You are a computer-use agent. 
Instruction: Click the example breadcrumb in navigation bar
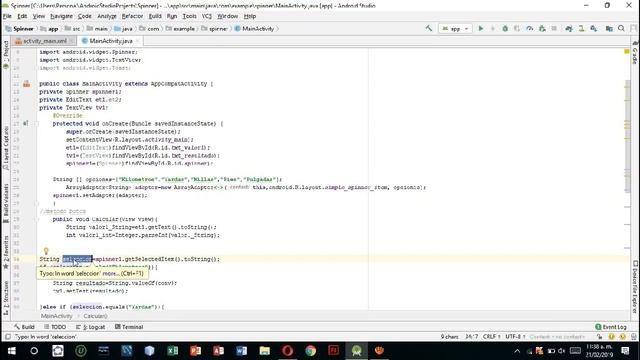180,29
